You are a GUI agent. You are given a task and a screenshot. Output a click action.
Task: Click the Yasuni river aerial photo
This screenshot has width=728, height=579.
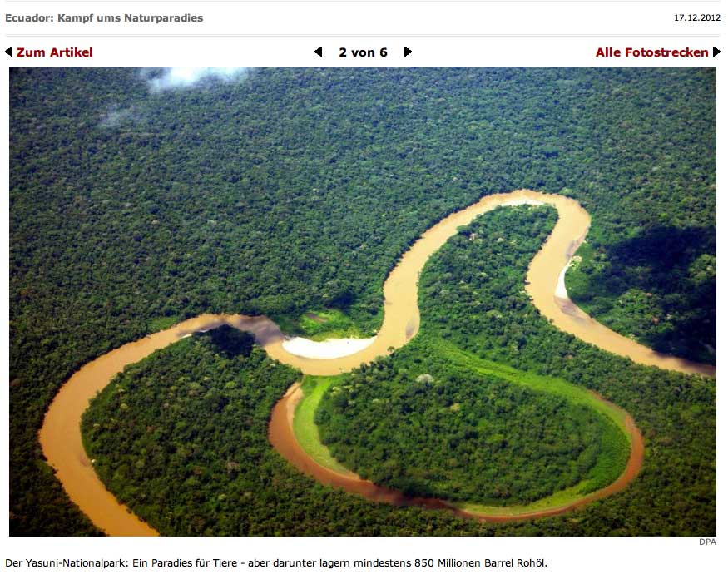pos(363,301)
